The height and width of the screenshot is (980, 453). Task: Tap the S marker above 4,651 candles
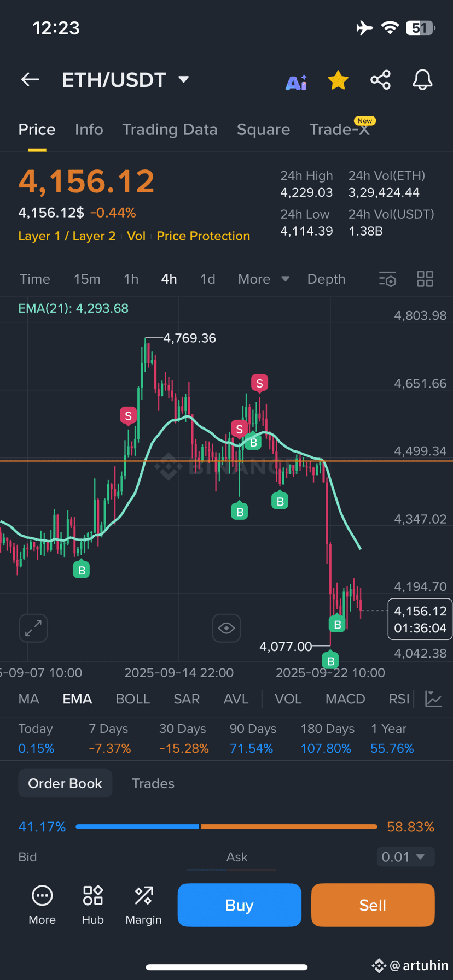coord(259,384)
